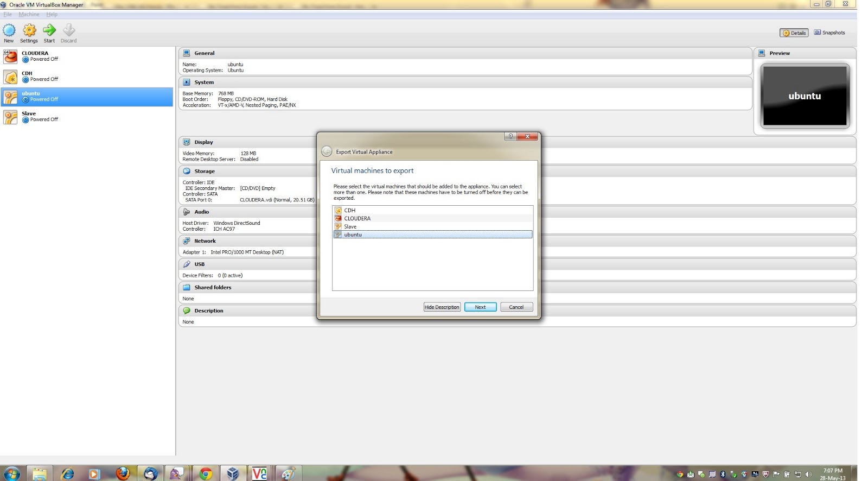Image resolution: width=868 pixels, height=481 pixels.
Task: Open Thunderbird from the taskbar
Action: (x=150, y=473)
